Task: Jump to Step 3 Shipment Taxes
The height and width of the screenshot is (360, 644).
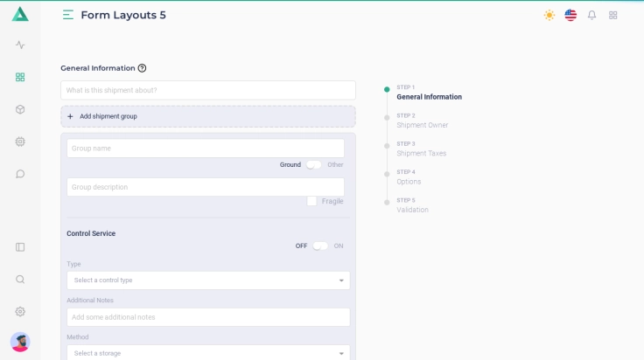Action: tap(421, 153)
